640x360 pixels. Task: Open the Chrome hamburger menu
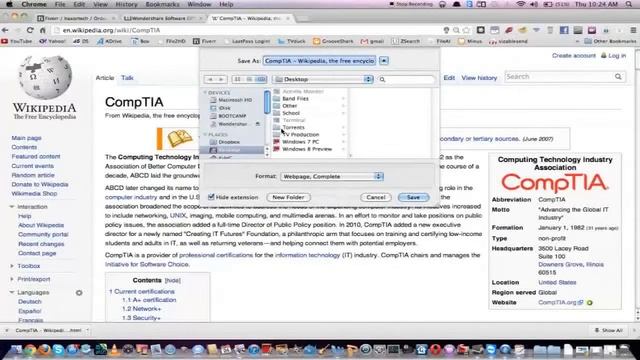tap(633, 30)
